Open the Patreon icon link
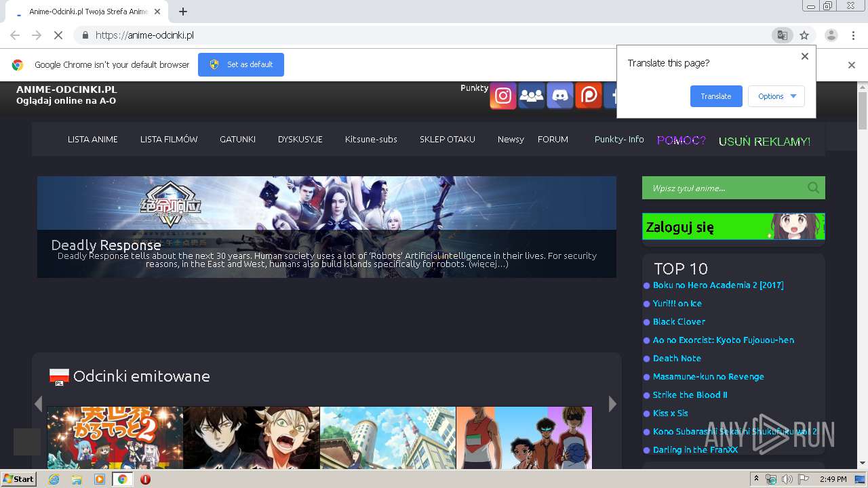 (x=589, y=96)
